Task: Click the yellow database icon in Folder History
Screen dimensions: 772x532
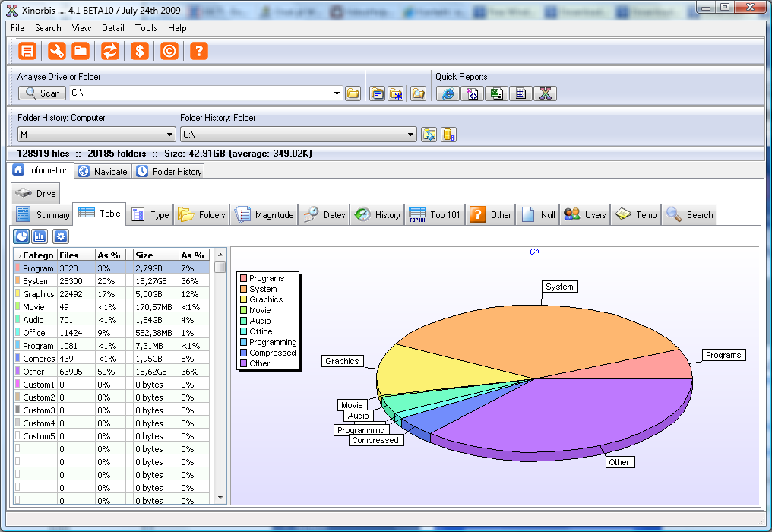Action: point(448,135)
